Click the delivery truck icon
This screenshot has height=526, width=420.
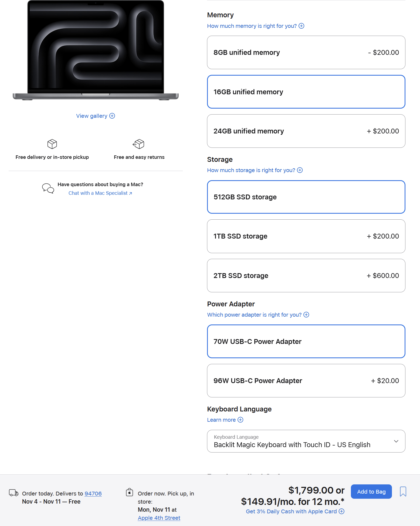point(13,493)
